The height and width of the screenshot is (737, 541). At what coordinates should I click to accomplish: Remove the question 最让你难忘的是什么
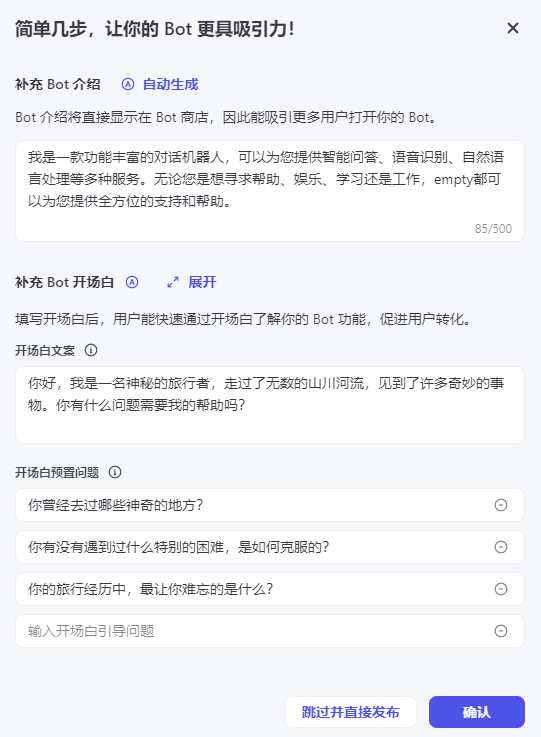point(501,588)
